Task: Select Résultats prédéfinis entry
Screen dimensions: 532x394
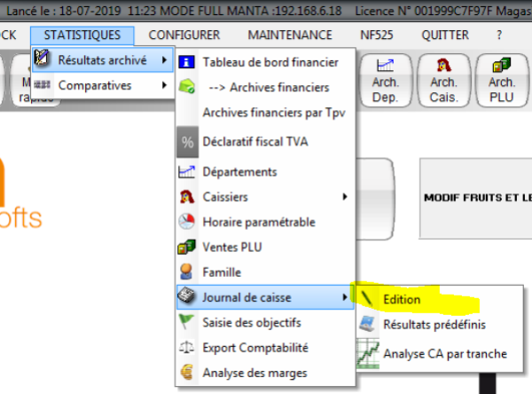Action: click(x=434, y=326)
